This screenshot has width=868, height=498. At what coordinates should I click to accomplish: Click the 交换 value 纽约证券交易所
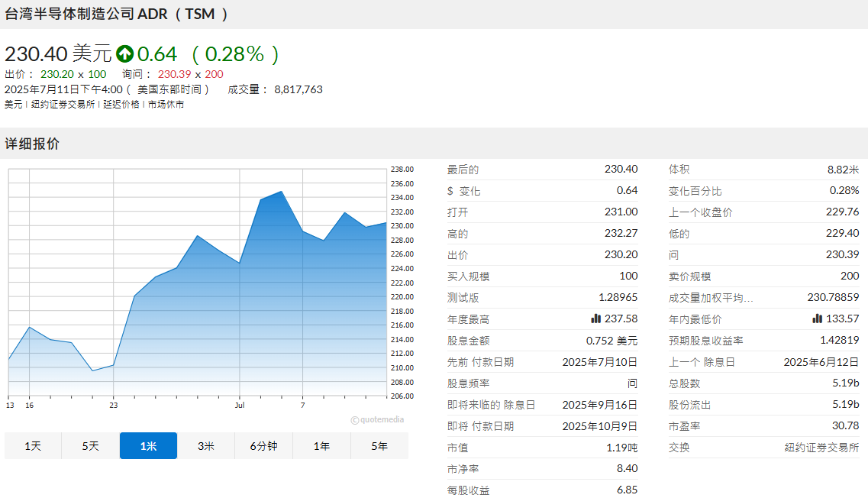(x=821, y=448)
